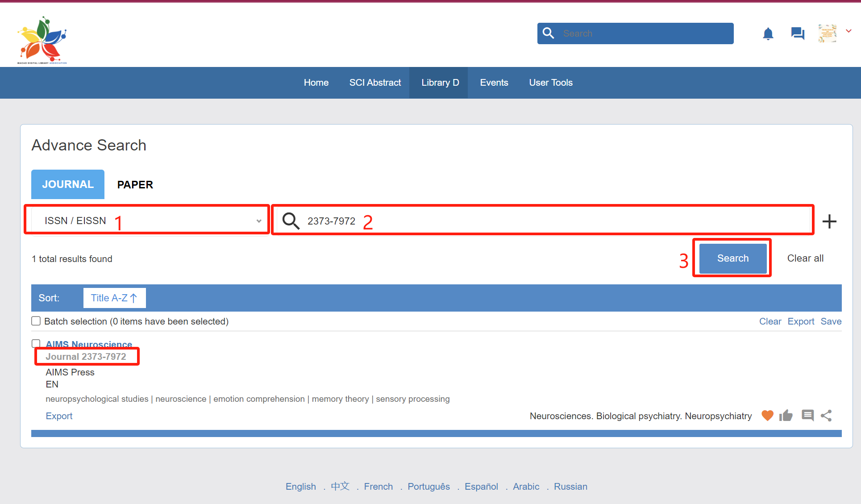This screenshot has width=861, height=504.
Task: Open the ISSN / EISSN field dropdown
Action: coord(147,221)
